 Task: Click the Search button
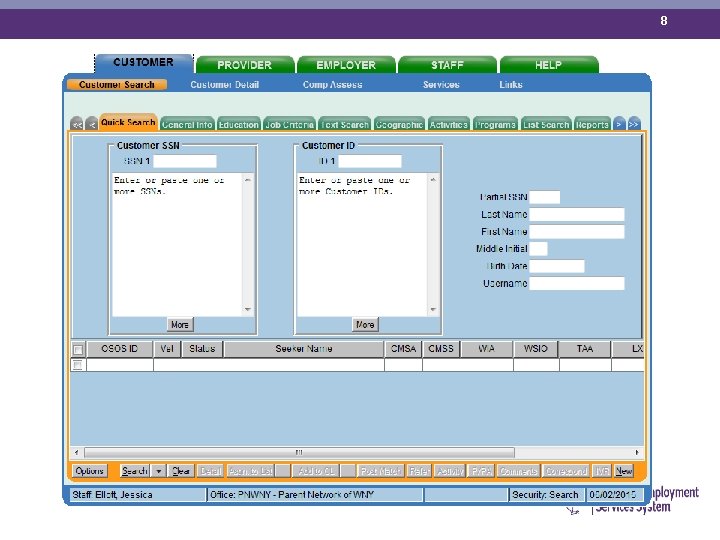point(135,471)
